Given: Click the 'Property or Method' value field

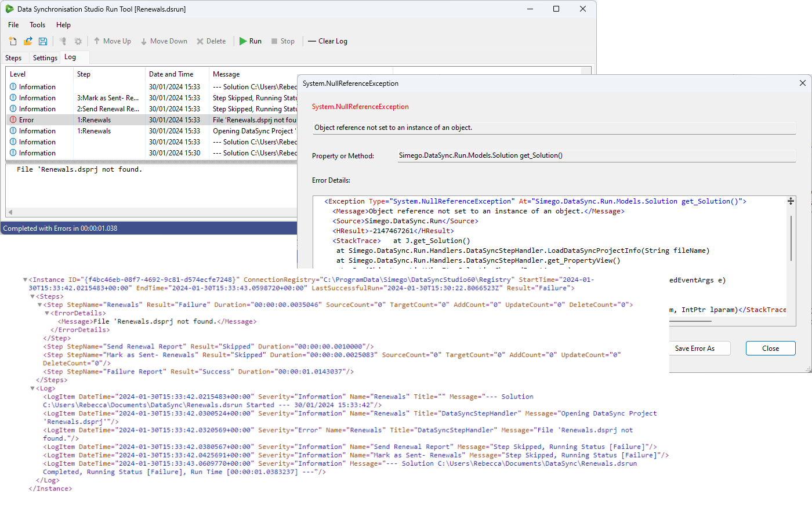Looking at the screenshot, I should tap(596, 155).
